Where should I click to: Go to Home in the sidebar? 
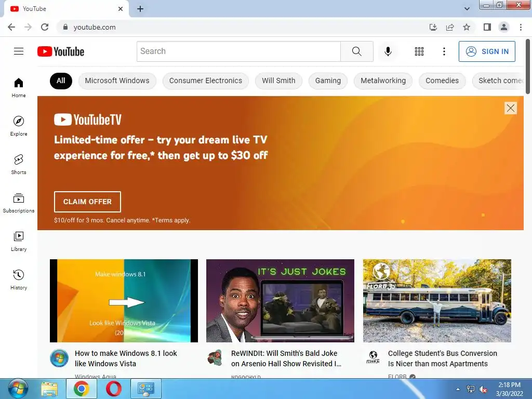(x=19, y=88)
